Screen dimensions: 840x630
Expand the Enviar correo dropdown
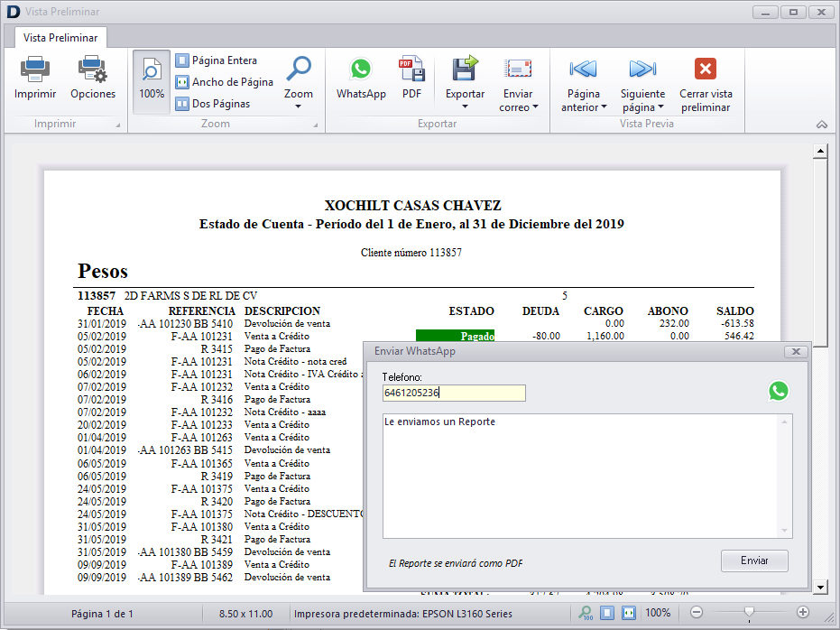(x=518, y=107)
